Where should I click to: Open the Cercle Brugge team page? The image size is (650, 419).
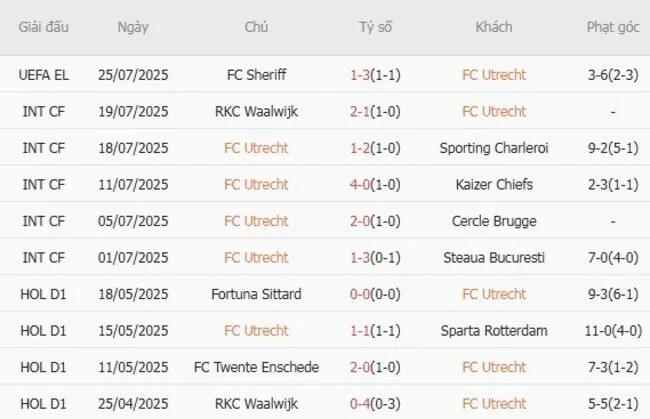494,221
